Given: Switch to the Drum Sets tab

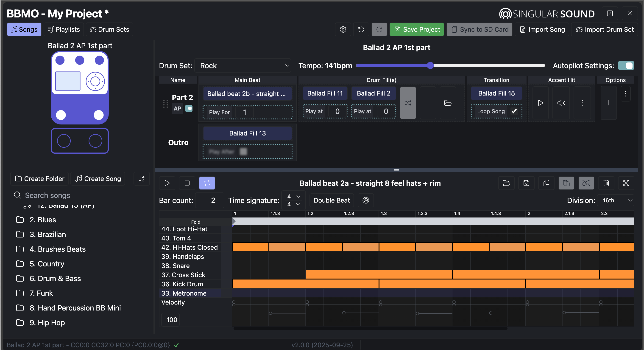Looking at the screenshot, I should [x=109, y=30].
